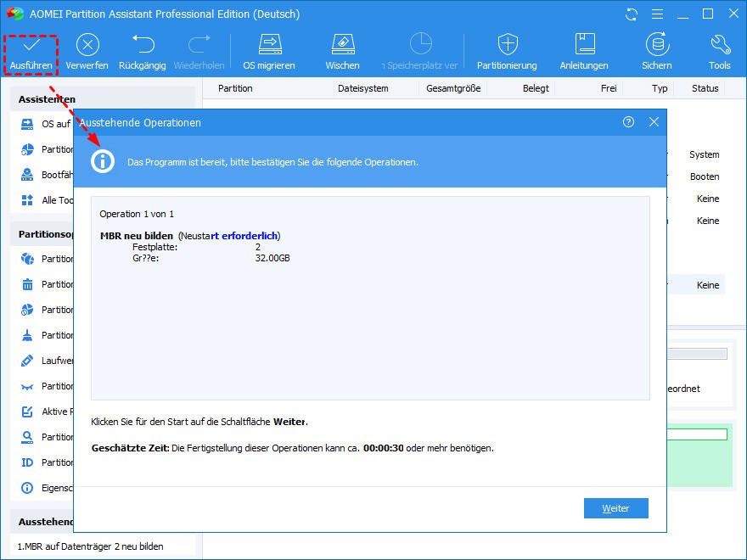Screen dimensions: 747x560
Task: Collapse the Partitionsoperationen section header
Action: 42,234
